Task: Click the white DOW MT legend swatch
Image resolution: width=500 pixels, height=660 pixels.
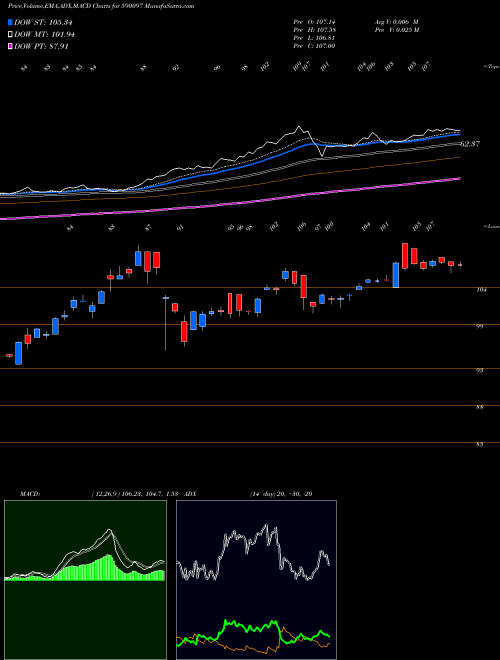Action: pyautogui.click(x=10, y=35)
